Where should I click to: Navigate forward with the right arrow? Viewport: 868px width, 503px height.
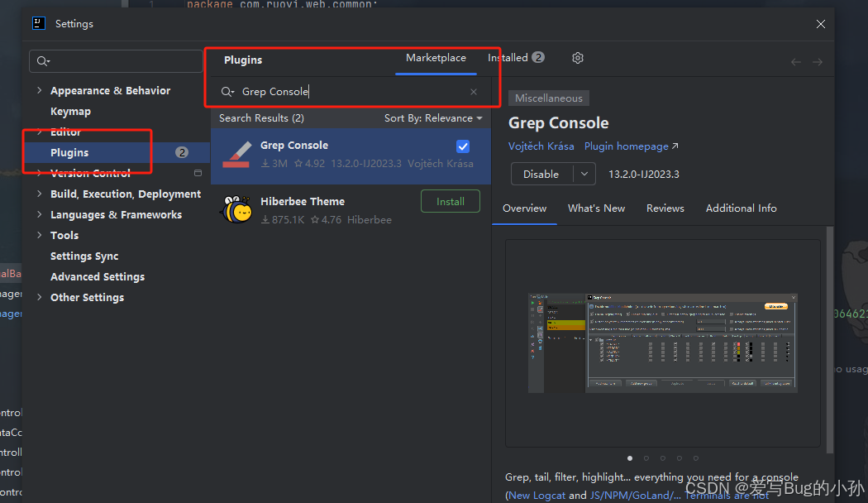point(818,62)
